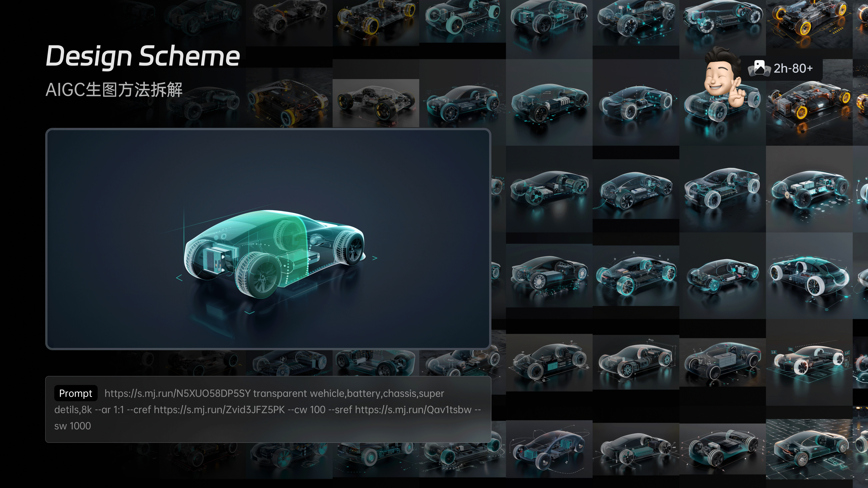Click the left chevron arrow near front wheel
The height and width of the screenshot is (488, 868).
(179, 278)
